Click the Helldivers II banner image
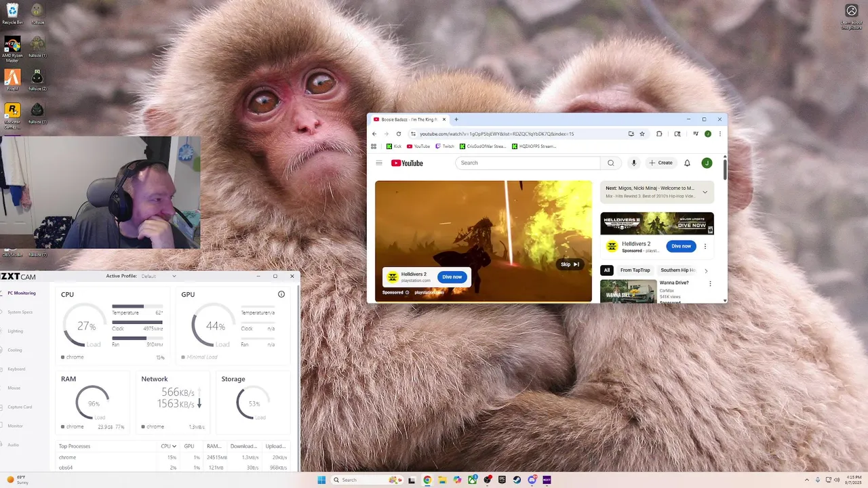868x488 pixels. (x=657, y=224)
